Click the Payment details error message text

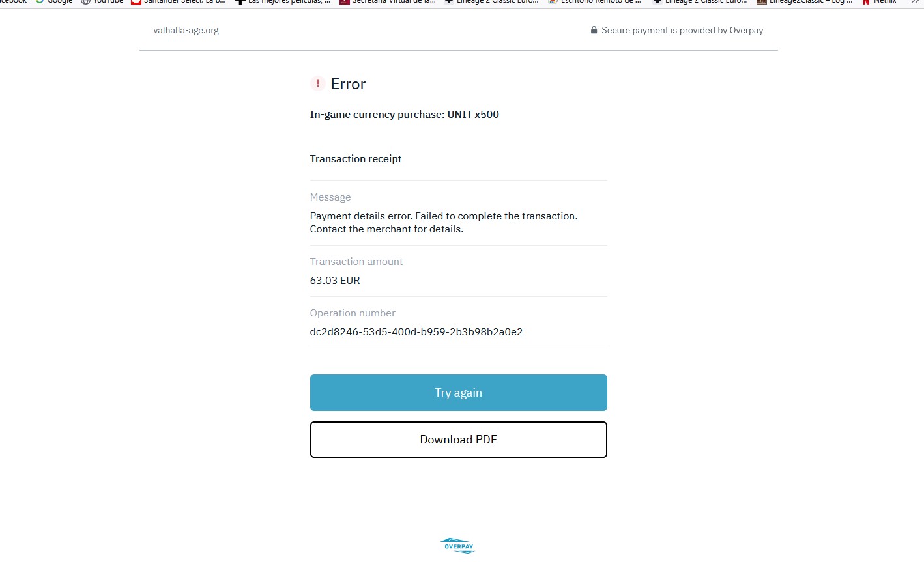tap(444, 222)
